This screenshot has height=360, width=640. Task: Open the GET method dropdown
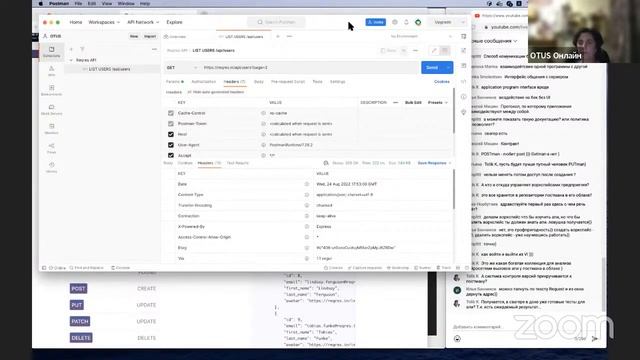(x=182, y=68)
